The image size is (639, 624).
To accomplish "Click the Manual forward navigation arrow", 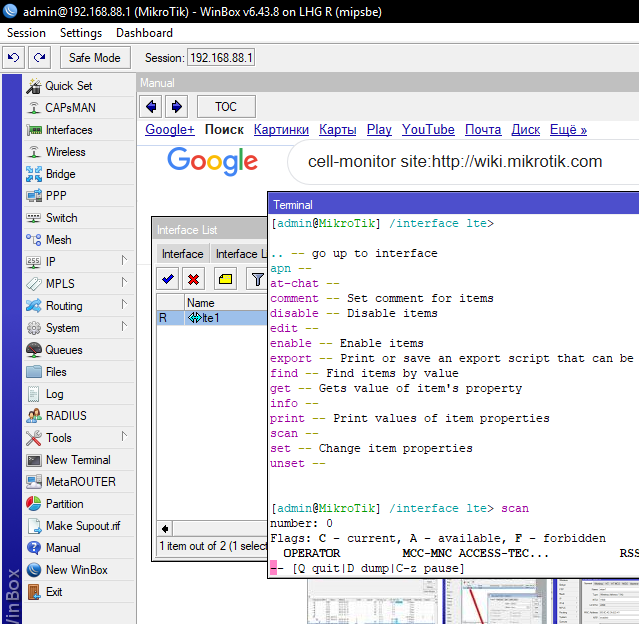I will click(x=176, y=106).
